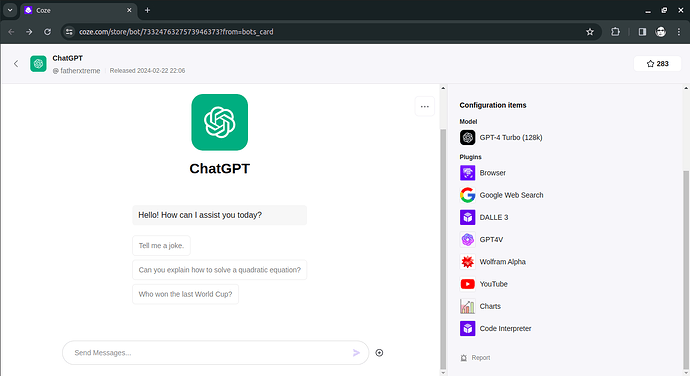
Task: Open the Chrome three-dot menu
Action: click(x=679, y=32)
